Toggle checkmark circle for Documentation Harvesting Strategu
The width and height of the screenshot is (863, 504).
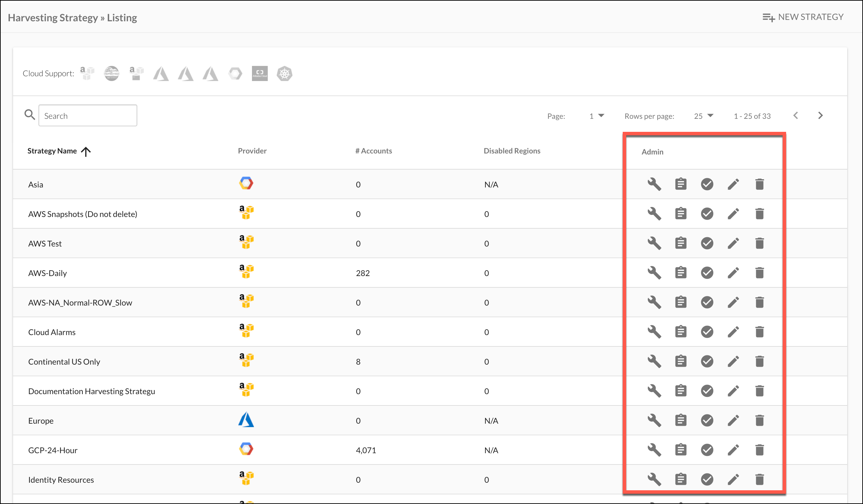coord(707,391)
